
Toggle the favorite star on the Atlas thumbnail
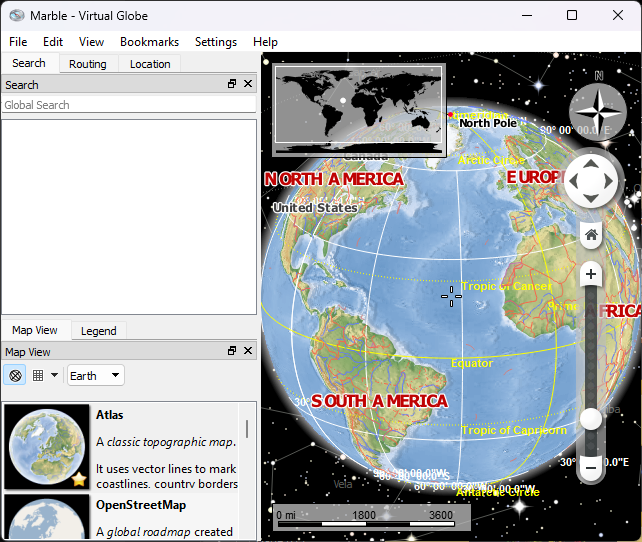pos(78,480)
